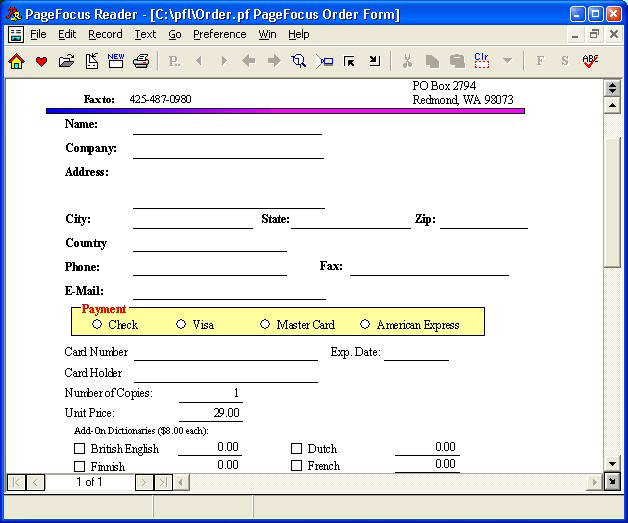The height and width of the screenshot is (523, 628).
Task: Open the Record menu
Action: [x=105, y=34]
